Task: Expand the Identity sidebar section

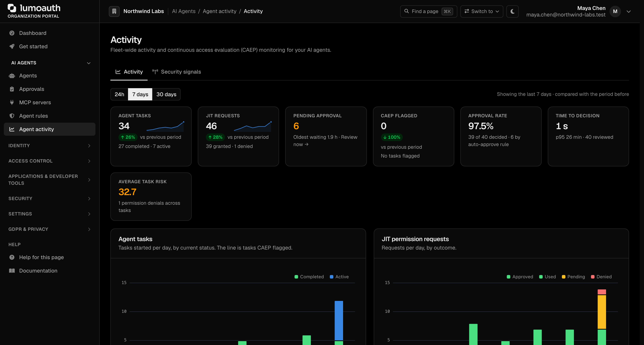Action: (x=49, y=145)
